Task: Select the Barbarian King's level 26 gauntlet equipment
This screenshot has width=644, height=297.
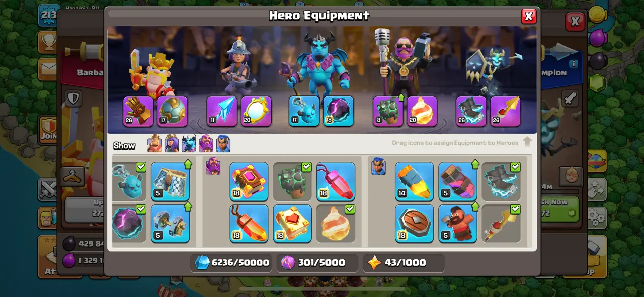Action: click(138, 112)
